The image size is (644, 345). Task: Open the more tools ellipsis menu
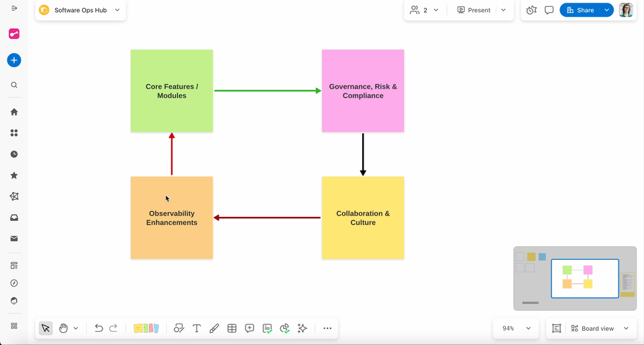pyautogui.click(x=327, y=328)
